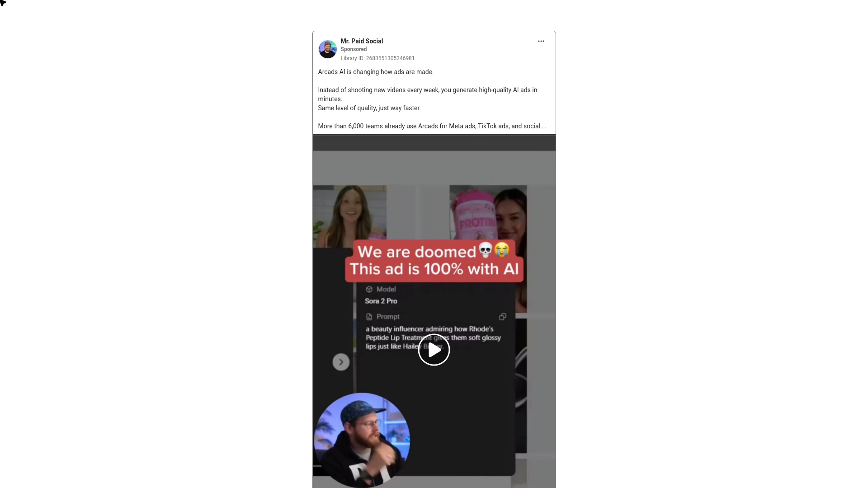Image resolution: width=868 pixels, height=488 pixels.
Task: Click the circular presenter webcam bubble
Action: pos(362,440)
